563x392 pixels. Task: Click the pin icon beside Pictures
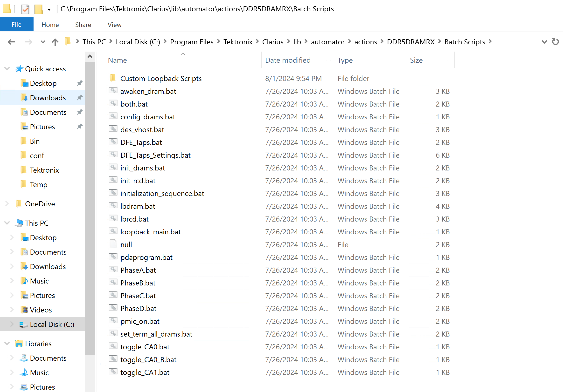tap(79, 126)
